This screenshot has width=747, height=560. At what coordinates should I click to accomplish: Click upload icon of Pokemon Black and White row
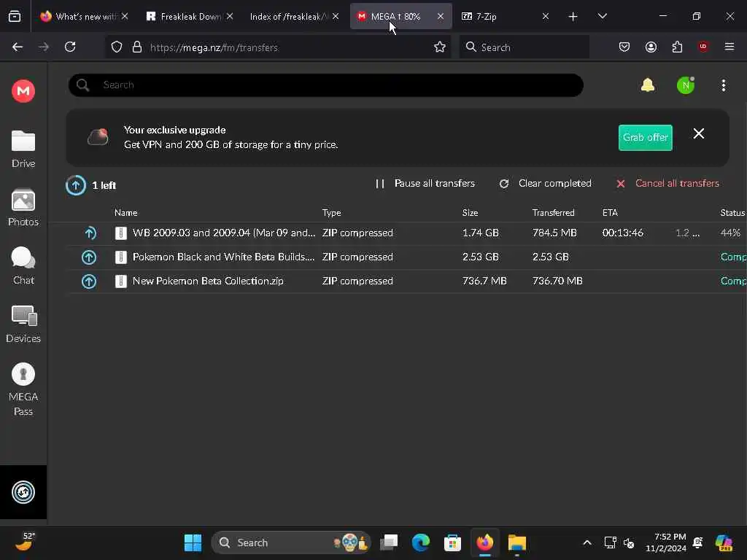88,257
